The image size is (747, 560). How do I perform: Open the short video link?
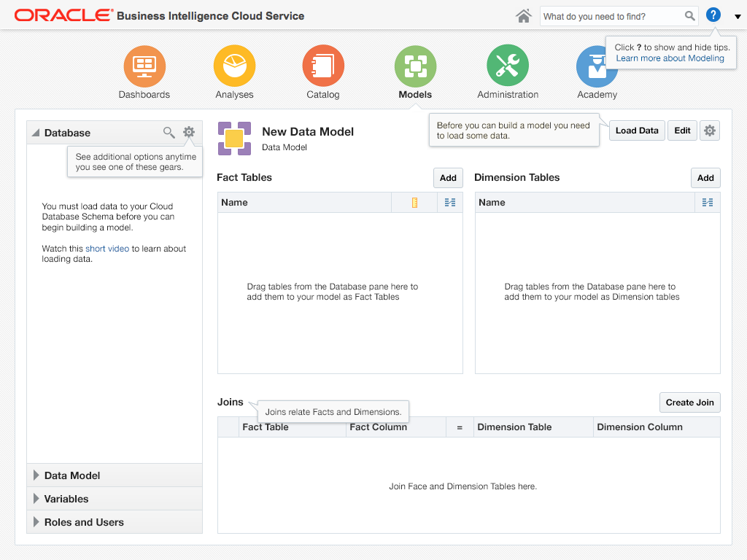[x=107, y=249]
